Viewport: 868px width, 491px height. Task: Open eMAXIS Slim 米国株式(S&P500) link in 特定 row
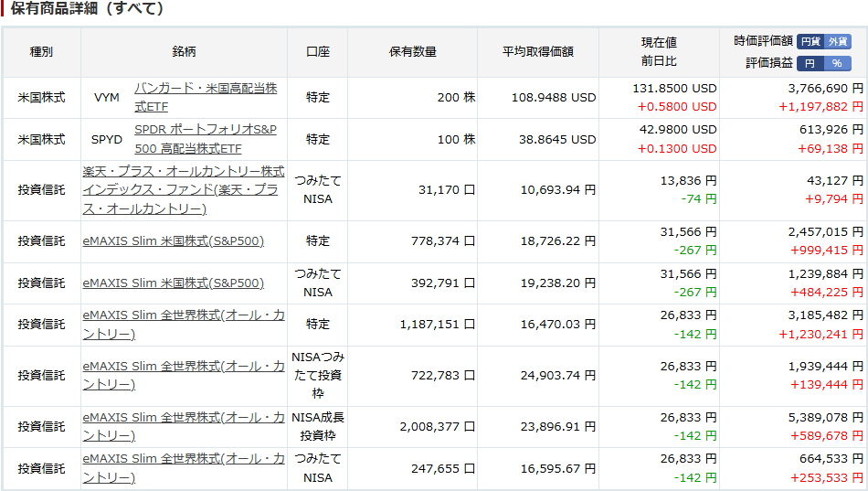[x=174, y=241]
